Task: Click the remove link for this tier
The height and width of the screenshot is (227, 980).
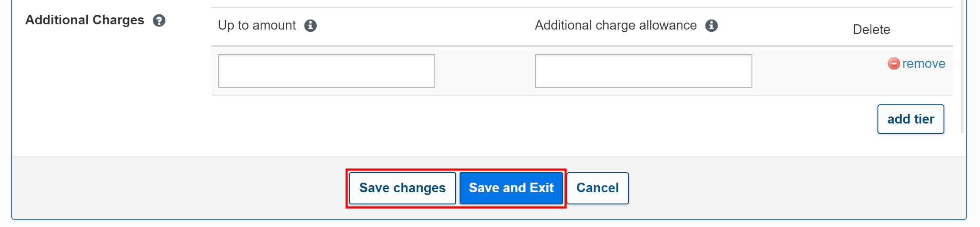Action: (x=924, y=63)
